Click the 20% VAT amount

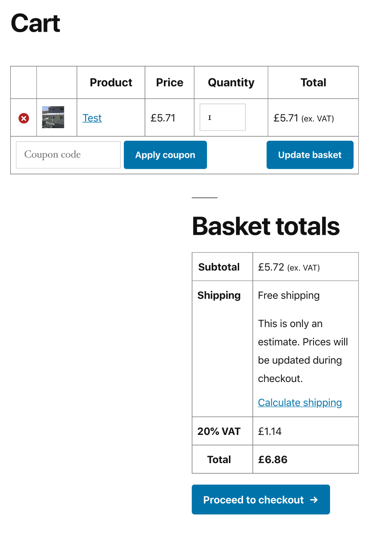[270, 431]
